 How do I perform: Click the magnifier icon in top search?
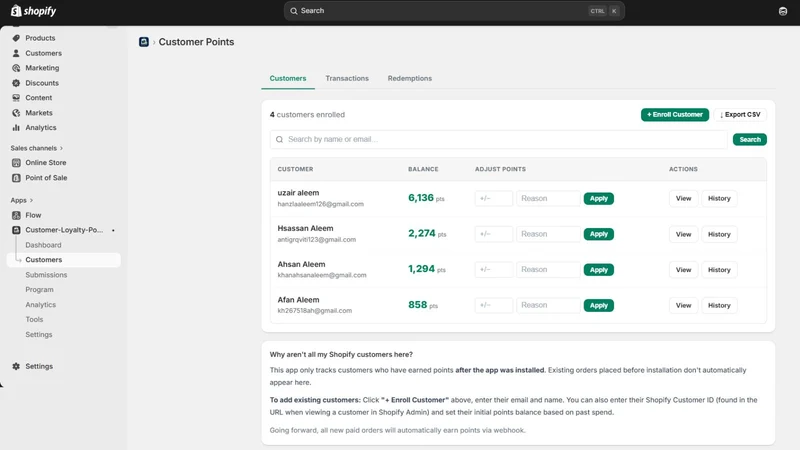pos(294,11)
